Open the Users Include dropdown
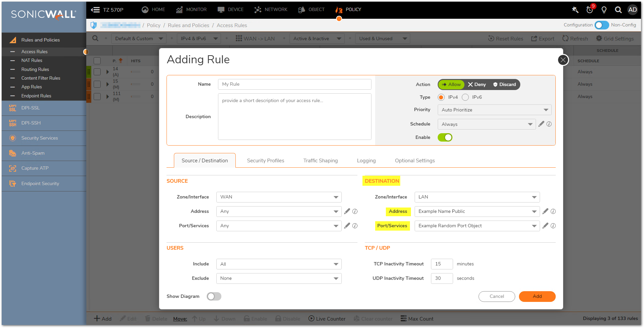This screenshot has height=328, width=644. click(x=279, y=264)
